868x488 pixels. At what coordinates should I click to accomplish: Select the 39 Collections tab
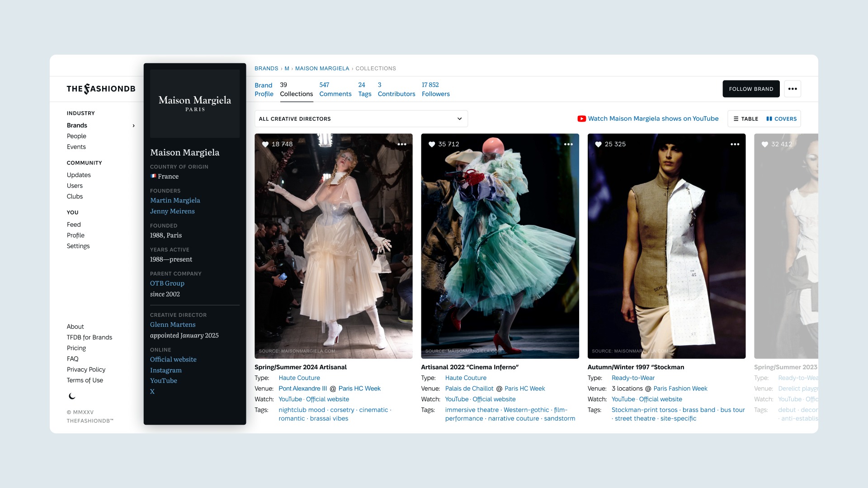point(296,89)
